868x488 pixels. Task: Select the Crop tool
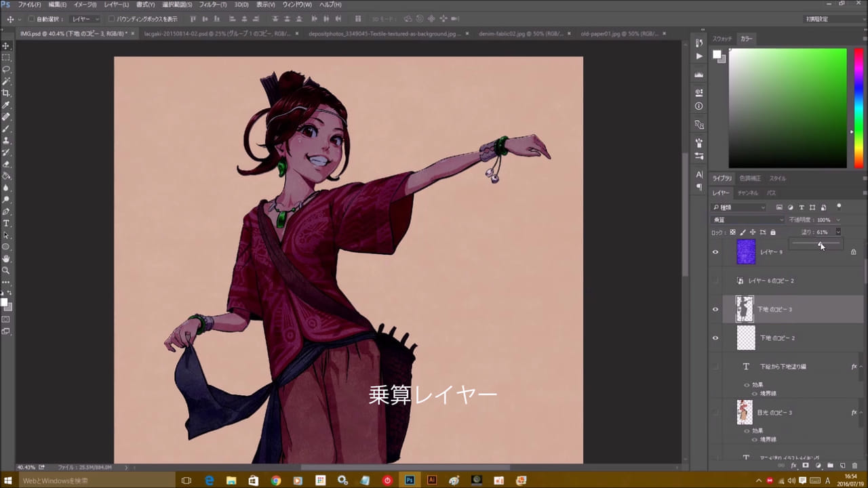click(6, 93)
